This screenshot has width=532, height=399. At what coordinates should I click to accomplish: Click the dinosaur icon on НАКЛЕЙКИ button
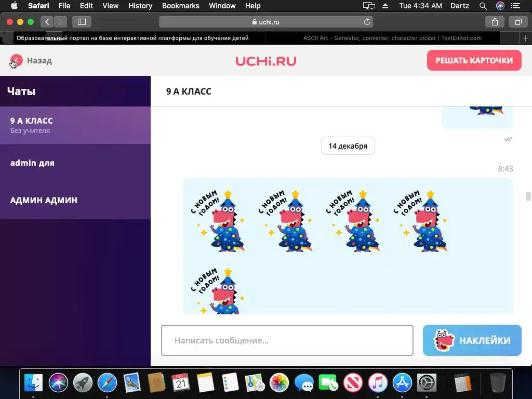coord(445,340)
